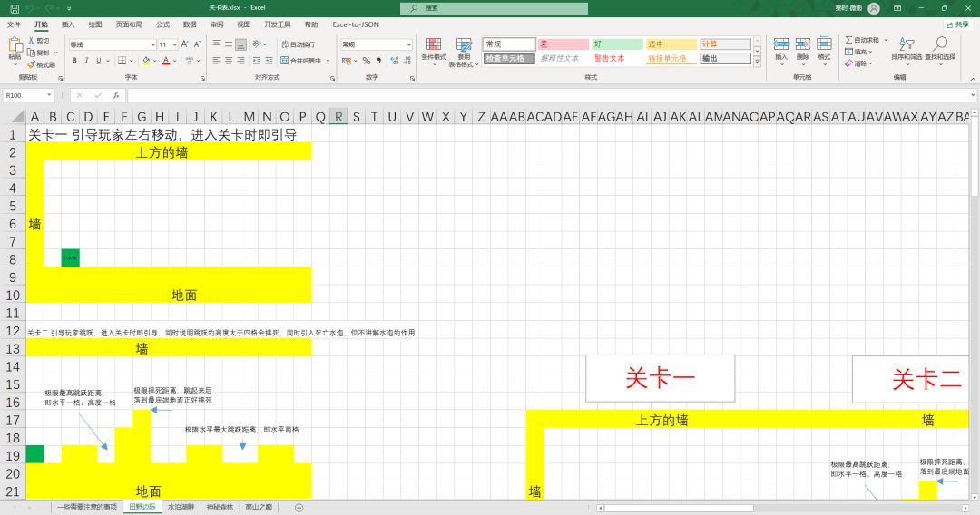Click the text orientation icon
Viewport: 980px width, 515px height.
pos(257,44)
